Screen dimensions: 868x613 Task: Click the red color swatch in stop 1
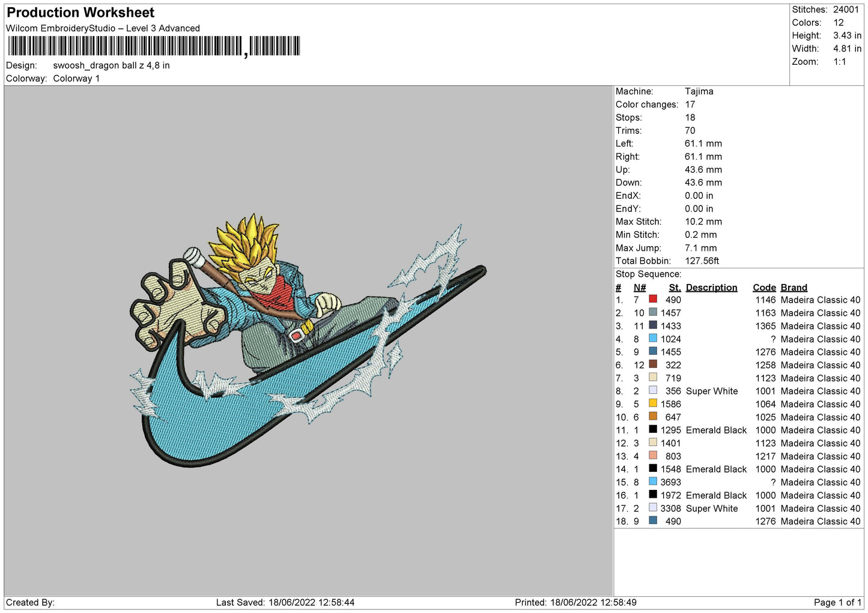[653, 299]
